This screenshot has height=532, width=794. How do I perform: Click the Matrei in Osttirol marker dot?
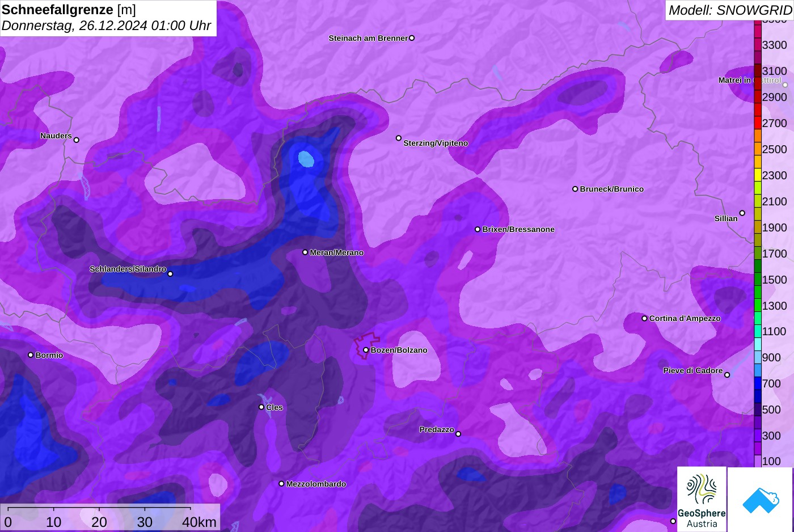785,85
